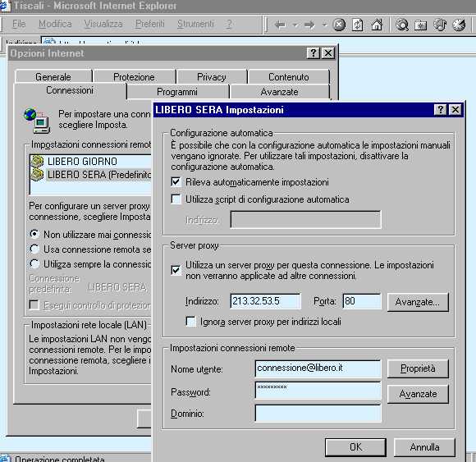
Task: Switch to the Programmi tab
Action: tap(177, 92)
